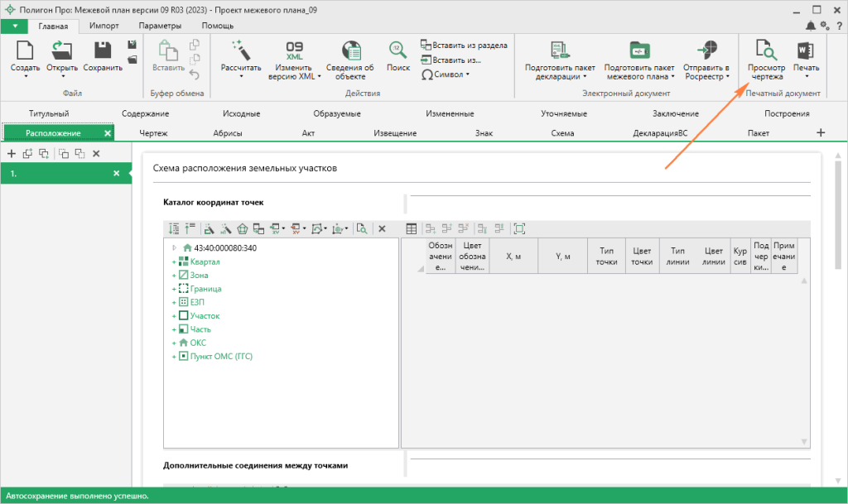Add a new section tab with plus
This screenshot has height=504, width=848.
[821, 132]
